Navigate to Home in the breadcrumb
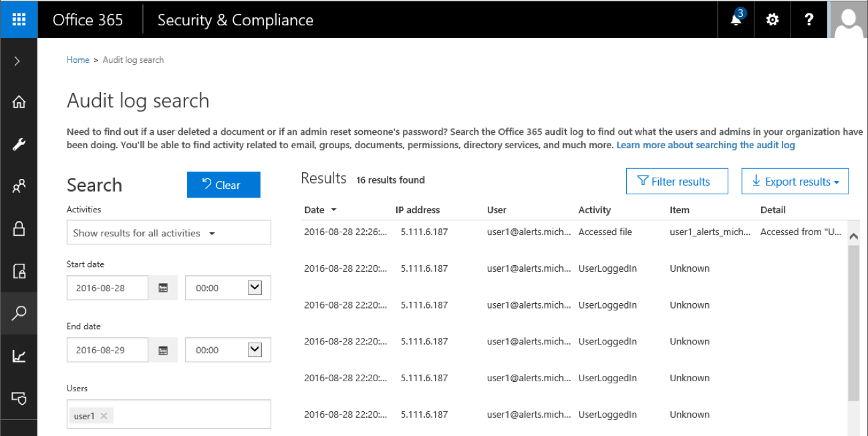Image resolution: width=868 pixels, height=436 pixels. tap(78, 59)
